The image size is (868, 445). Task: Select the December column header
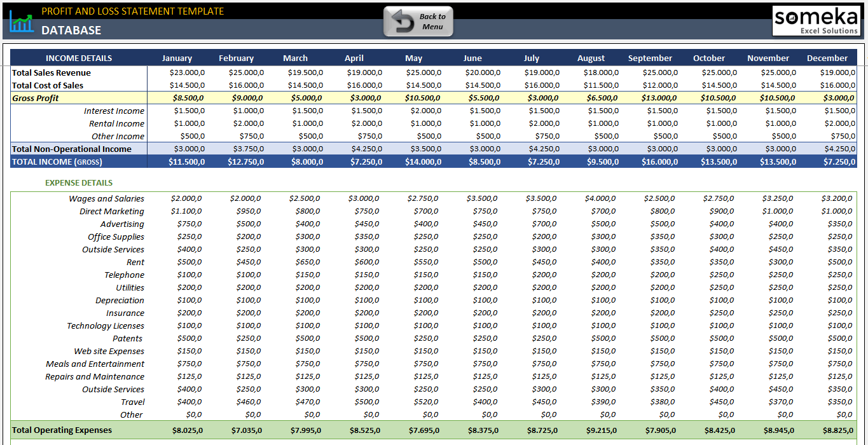(x=827, y=58)
